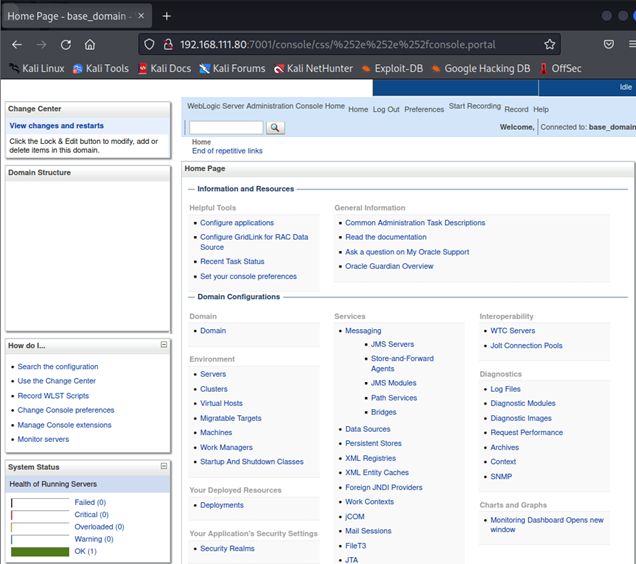Open Configure applications link
Screen dimensions: 636x564
pyautogui.click(x=237, y=223)
